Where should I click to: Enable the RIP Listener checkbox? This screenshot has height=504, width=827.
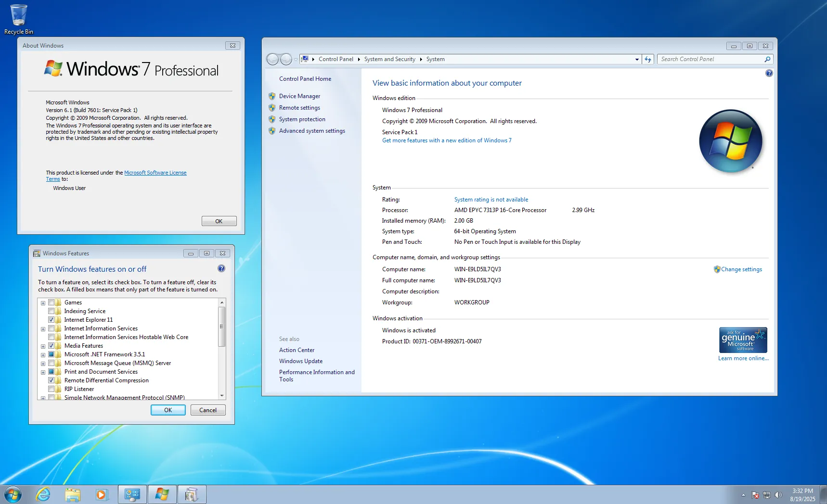[51, 389]
